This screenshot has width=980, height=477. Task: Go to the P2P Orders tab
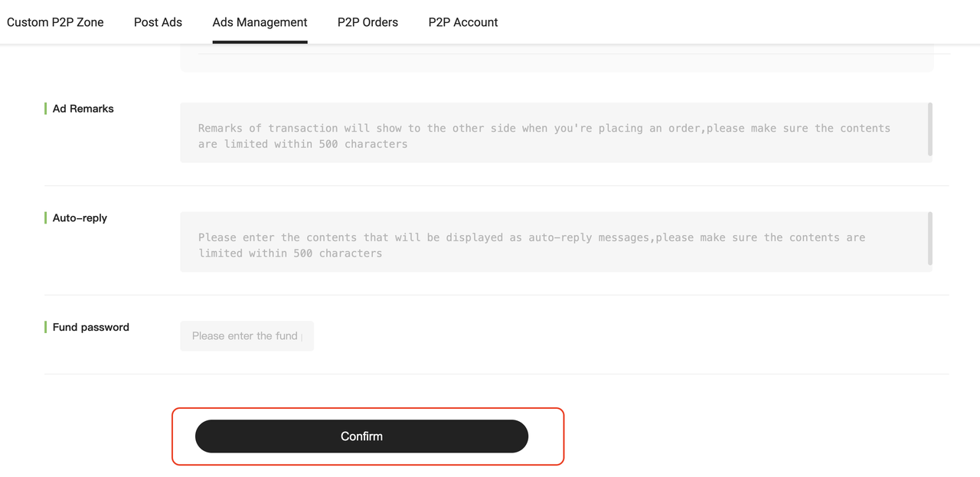(367, 22)
